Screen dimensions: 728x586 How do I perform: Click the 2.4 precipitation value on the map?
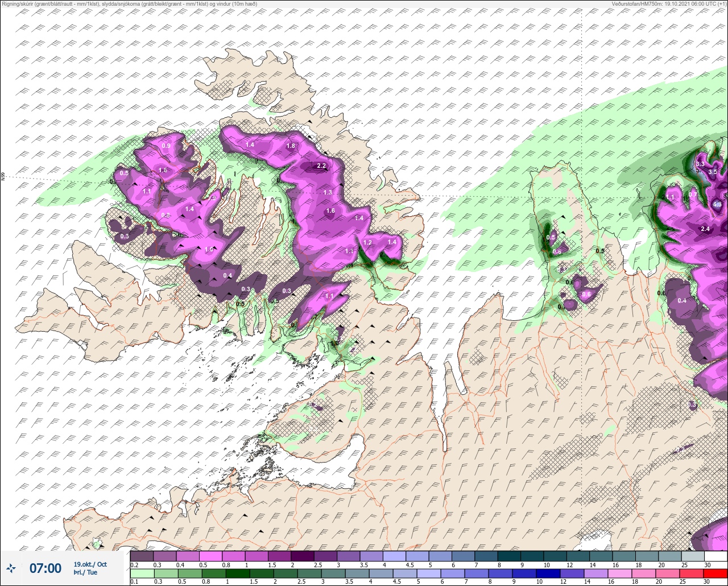[705, 229]
